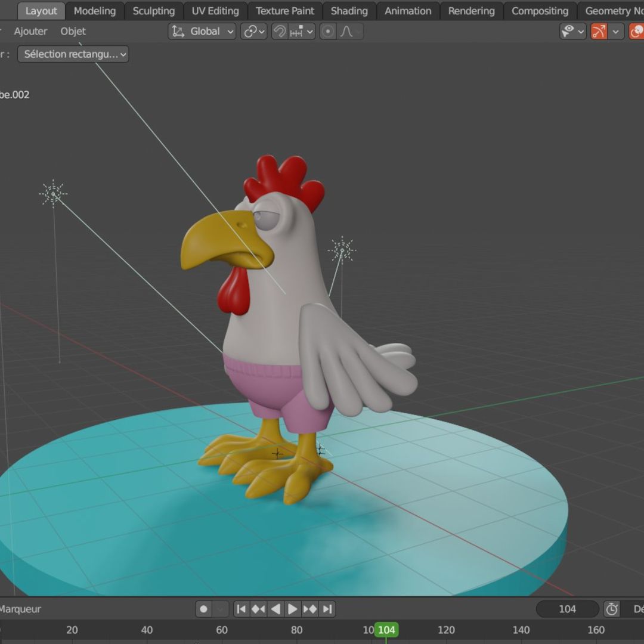The width and height of the screenshot is (644, 644).
Task: Click frame 140 on the timeline ruler
Action: [521, 630]
